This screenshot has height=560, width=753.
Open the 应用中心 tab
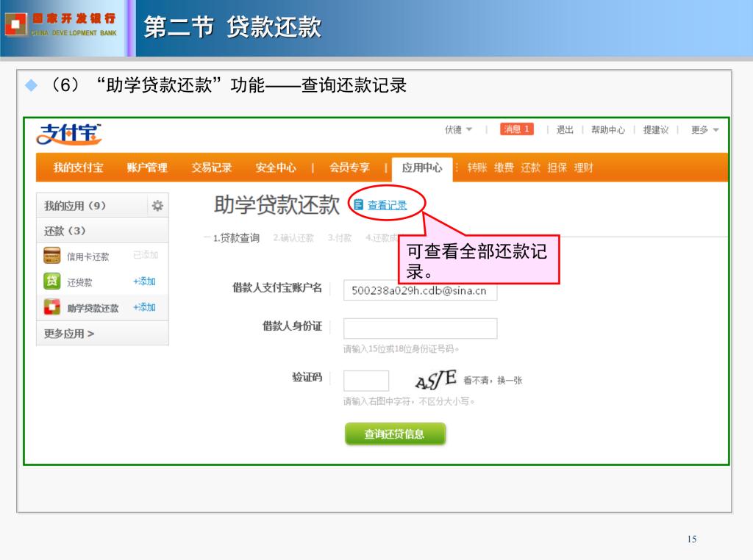422,168
